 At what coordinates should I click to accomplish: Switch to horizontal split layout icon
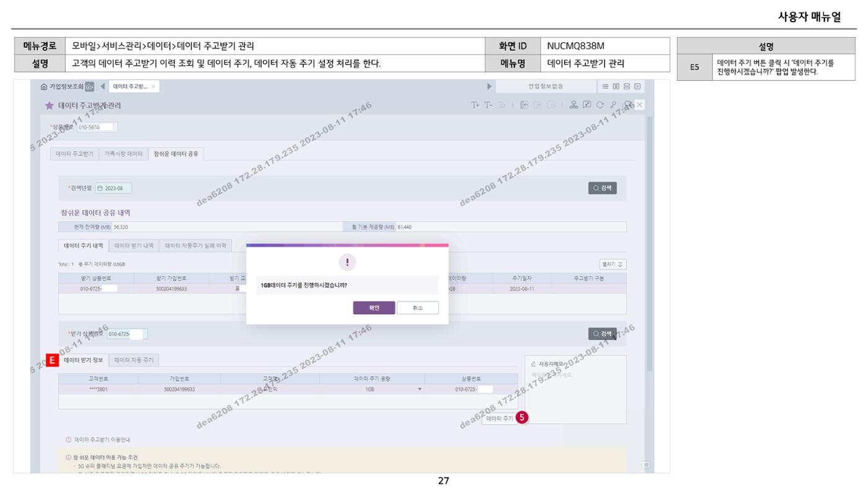tap(627, 86)
